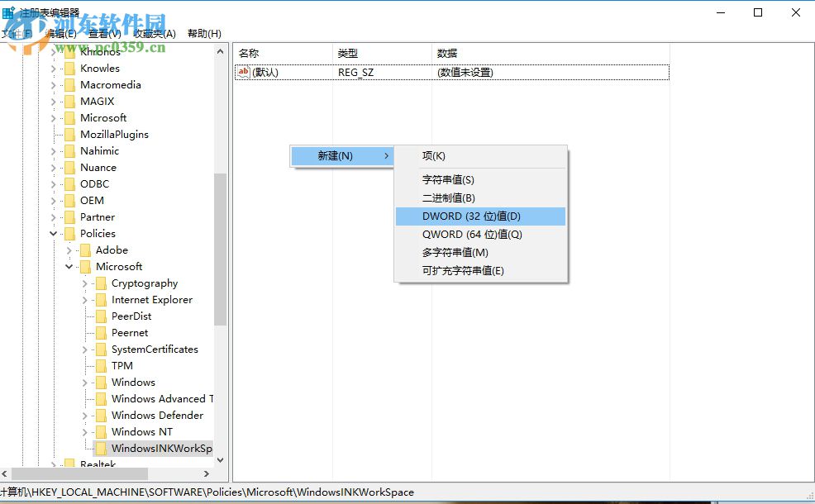Click the (默认) REG_SZ value icon
Viewport: 815px width, 504px height.
point(243,72)
